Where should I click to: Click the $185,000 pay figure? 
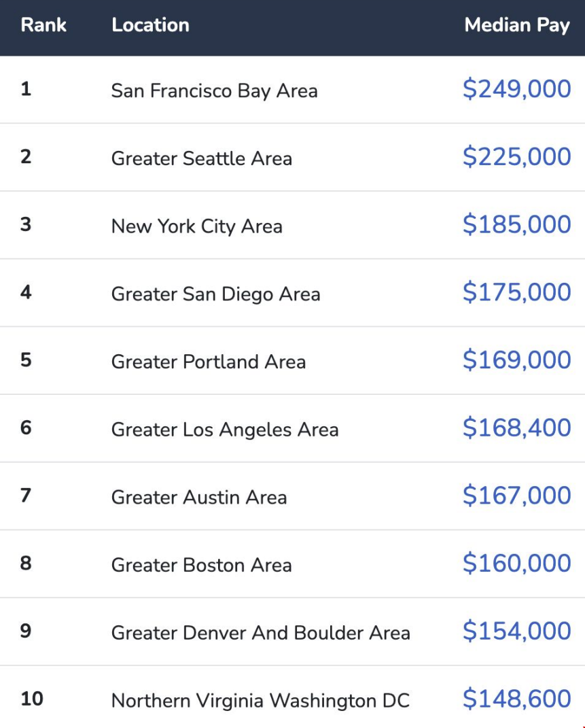(x=516, y=224)
